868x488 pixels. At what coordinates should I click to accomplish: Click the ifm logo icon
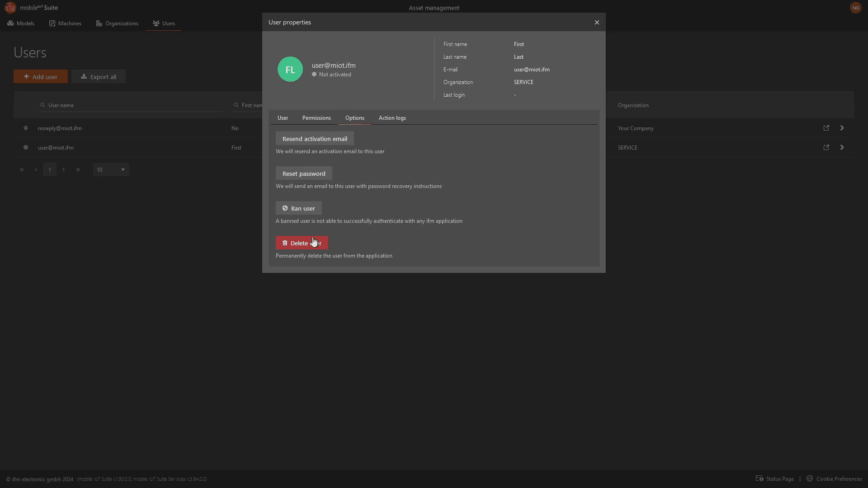click(10, 8)
